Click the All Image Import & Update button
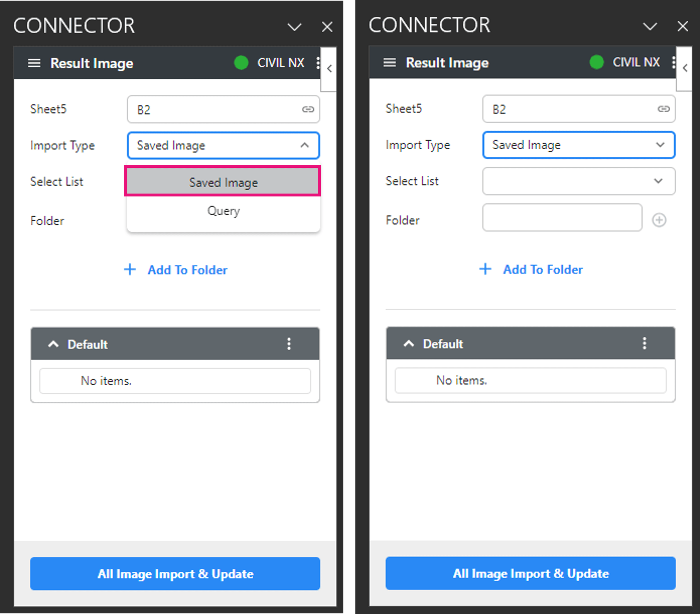The image size is (700, 614). (175, 574)
